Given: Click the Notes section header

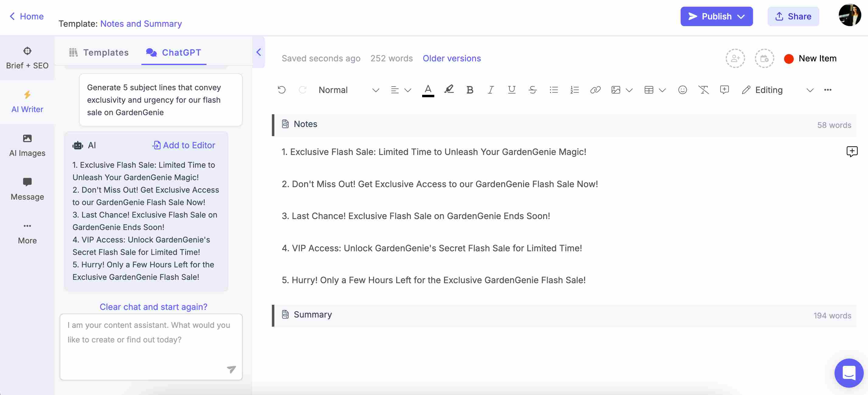Looking at the screenshot, I should pos(564,125).
